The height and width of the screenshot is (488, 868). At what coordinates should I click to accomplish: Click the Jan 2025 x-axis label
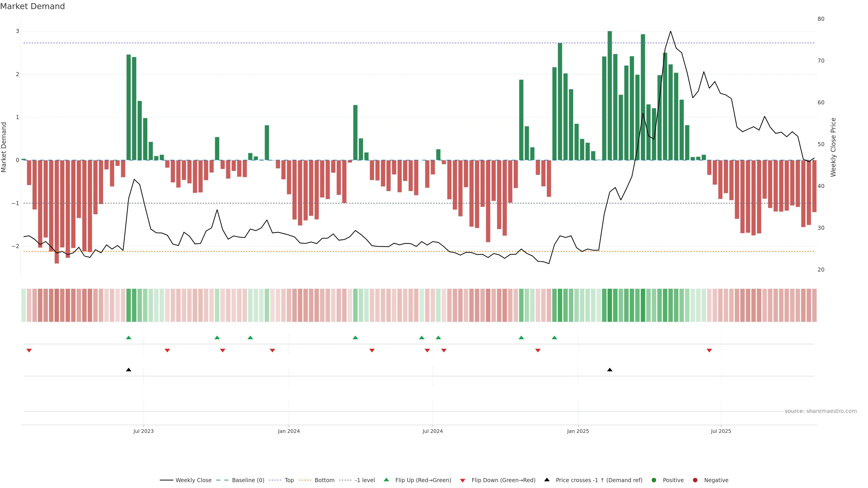[578, 431]
